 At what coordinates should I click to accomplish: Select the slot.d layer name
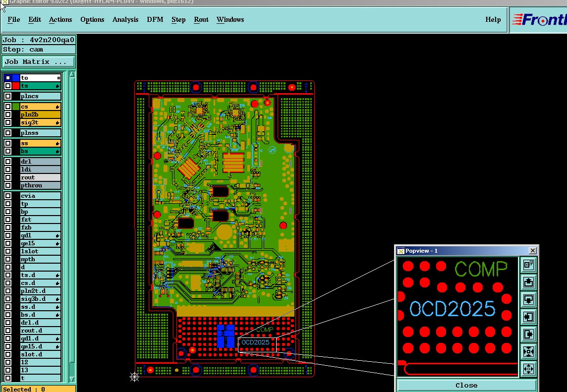point(40,354)
